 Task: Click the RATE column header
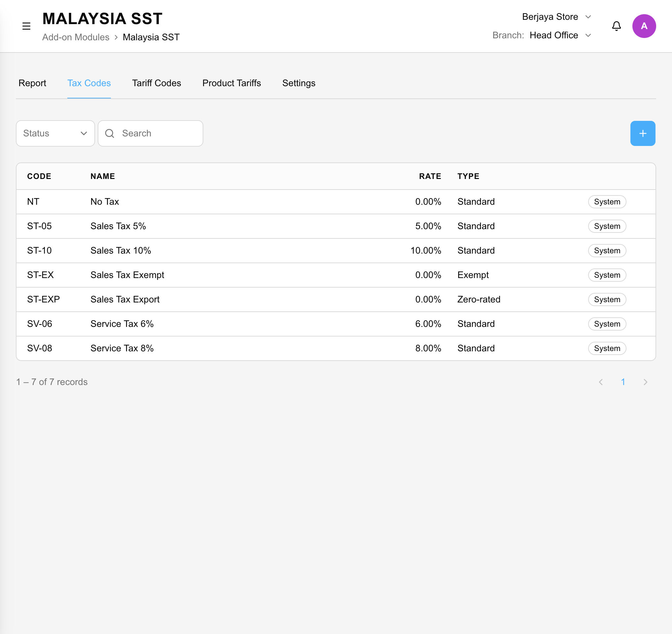[430, 176]
